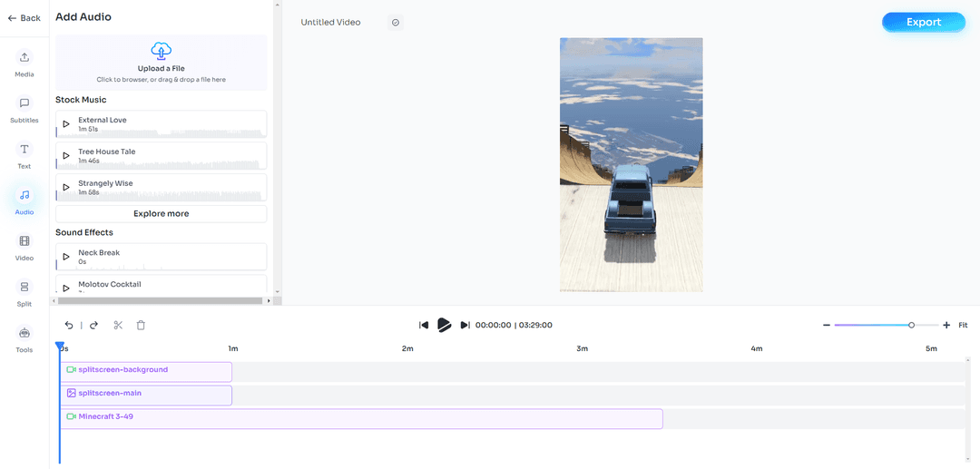Click the External Love track title
Screen dimensions: 980x469
coord(103,120)
